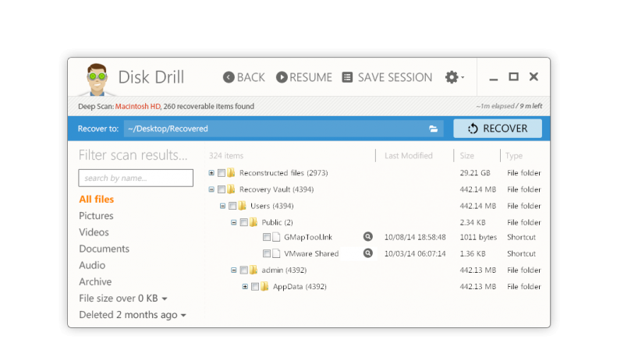Click the 29.21 GB size value
The height and width of the screenshot is (364, 624).
pyautogui.click(x=475, y=173)
